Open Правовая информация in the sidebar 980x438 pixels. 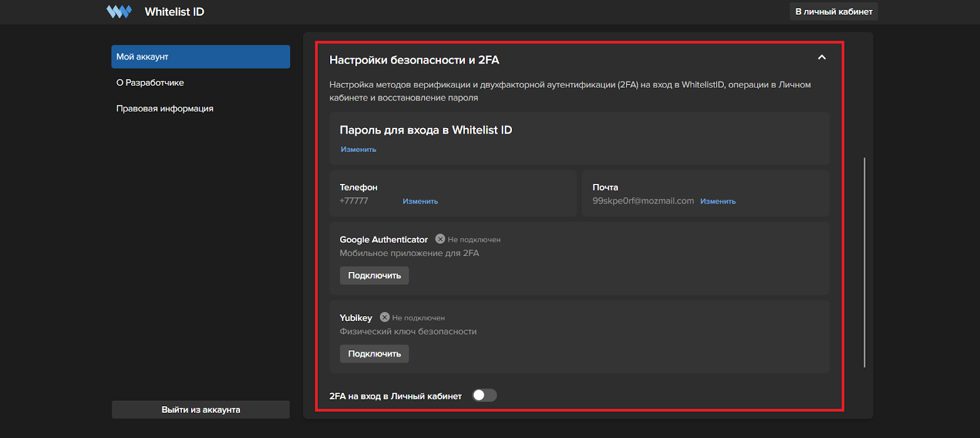tap(165, 108)
